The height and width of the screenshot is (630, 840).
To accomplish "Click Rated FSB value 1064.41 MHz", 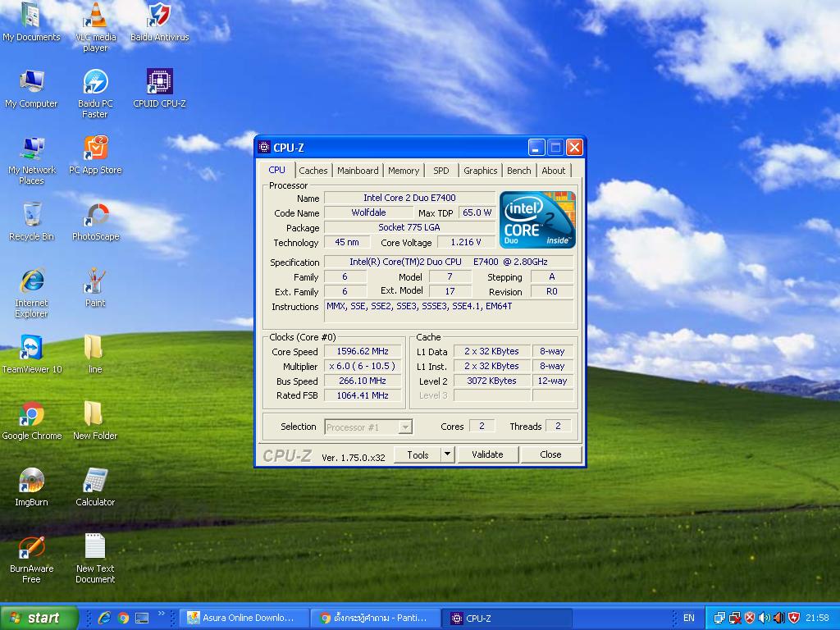I will click(x=363, y=395).
